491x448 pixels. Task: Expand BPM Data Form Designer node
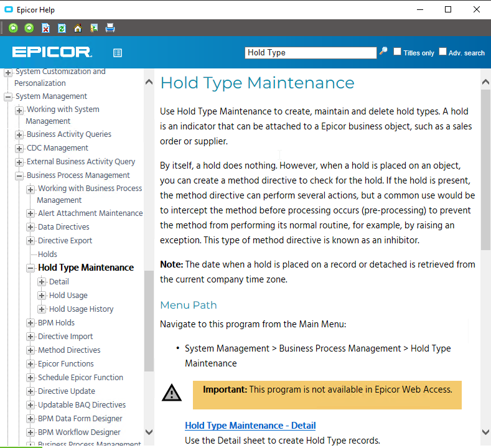tap(30, 419)
